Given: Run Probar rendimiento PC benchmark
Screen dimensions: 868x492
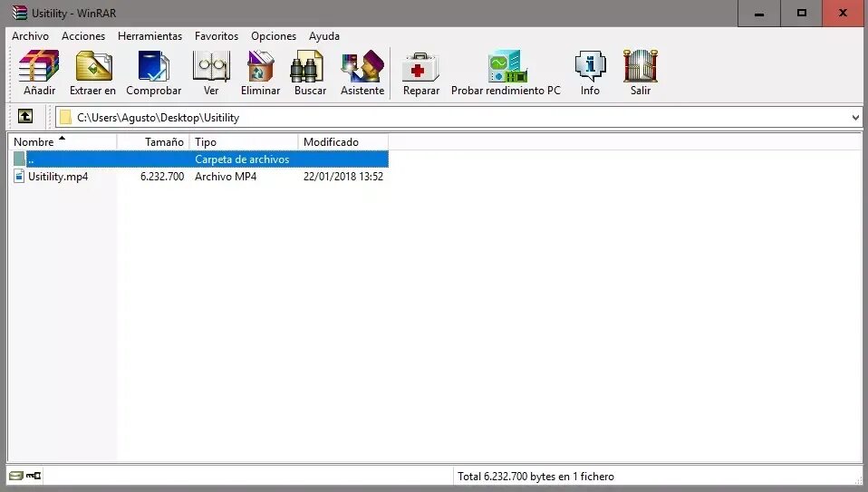Looking at the screenshot, I should point(506,66).
